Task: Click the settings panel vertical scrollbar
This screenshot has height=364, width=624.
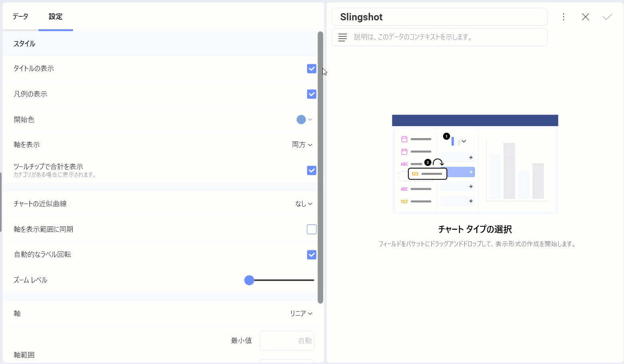Action: [320, 167]
